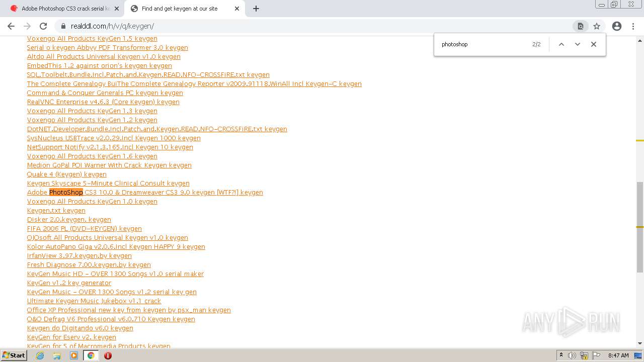Open the Chrome profile avatar
644x362 pixels.
pos(617,26)
